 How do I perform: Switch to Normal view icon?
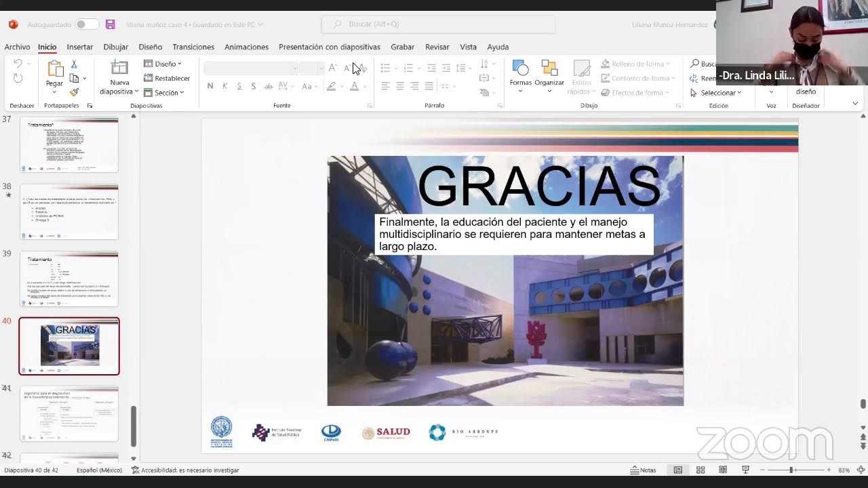tap(677, 470)
